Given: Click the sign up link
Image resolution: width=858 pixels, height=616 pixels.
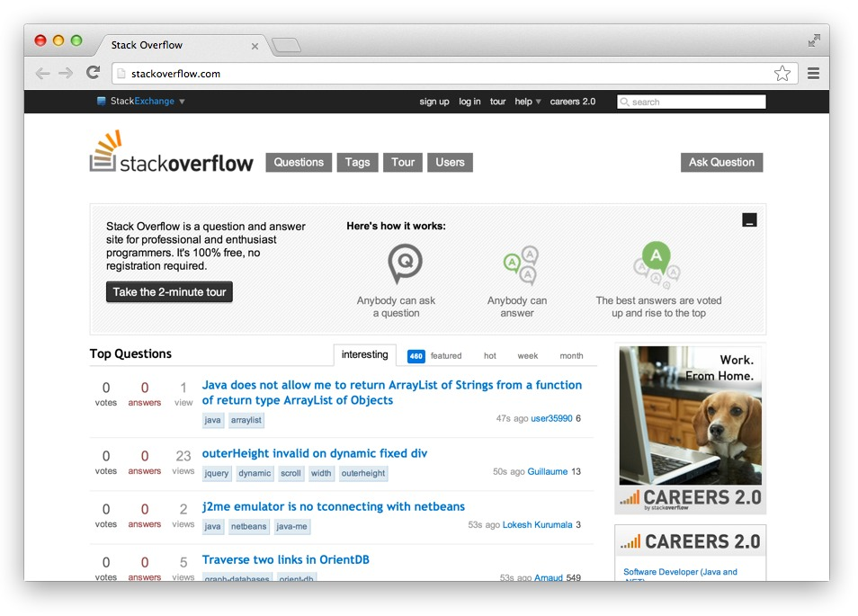Looking at the screenshot, I should 433,102.
